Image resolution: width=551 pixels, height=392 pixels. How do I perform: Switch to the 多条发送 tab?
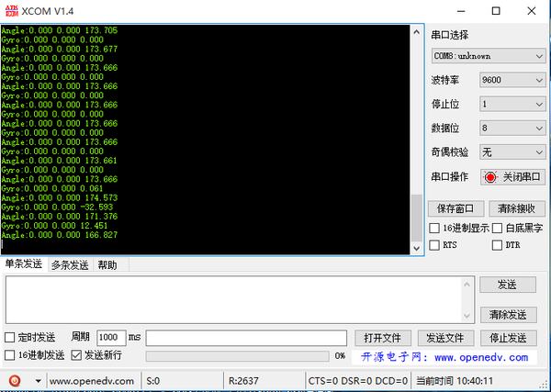[70, 265]
